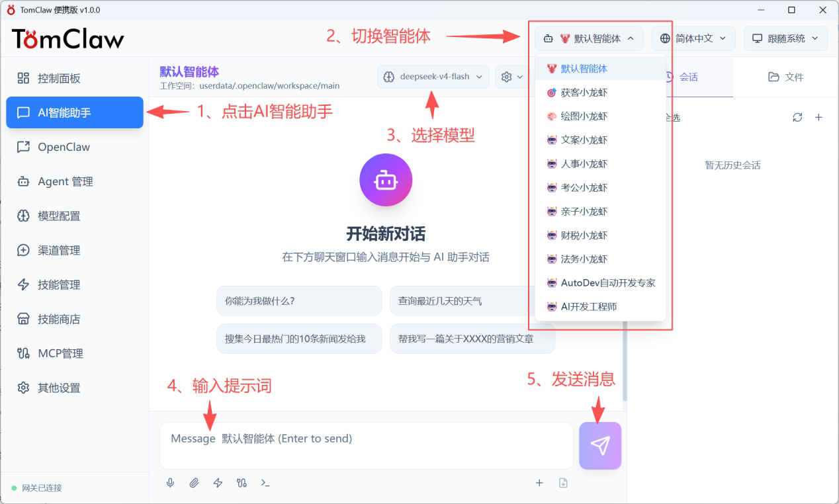Choose 财税小龙虾 from the agent list
The image size is (839, 504).
[x=600, y=235]
